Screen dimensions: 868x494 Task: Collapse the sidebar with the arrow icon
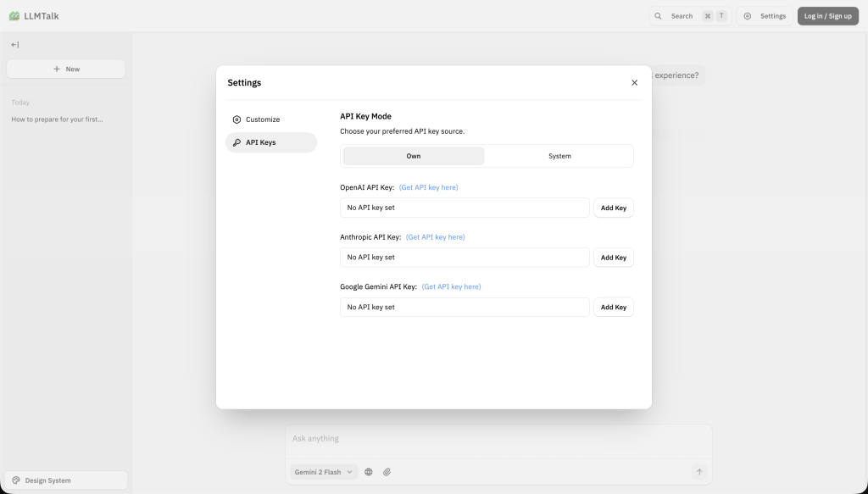(x=14, y=45)
